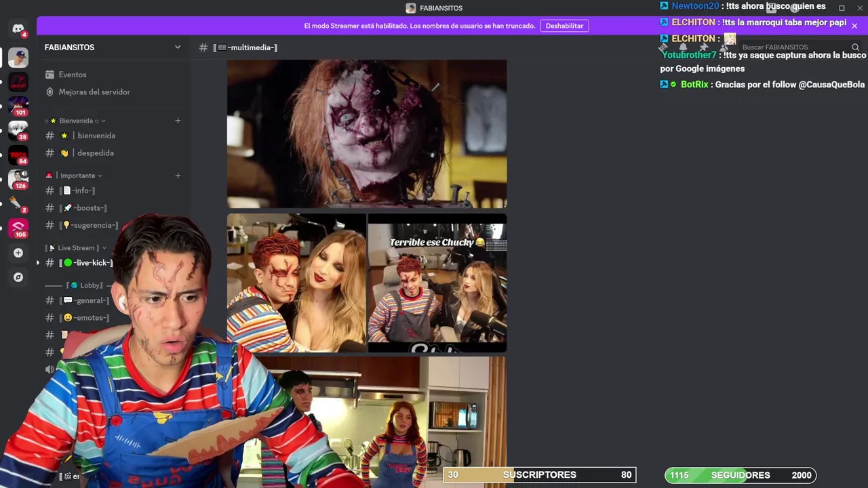Open the pink server with badge 105
Image resolution: width=868 pixels, height=488 pixels.
click(18, 228)
